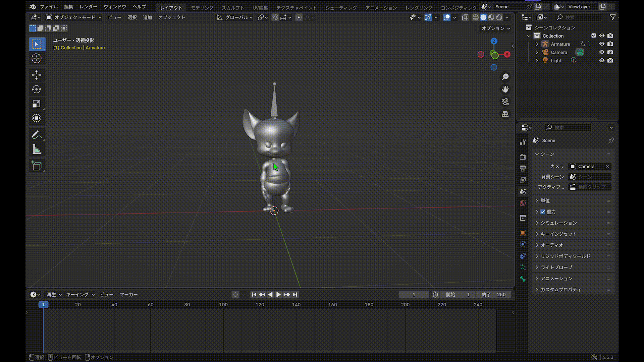Open the レンダー menu
The height and width of the screenshot is (362, 644).
[x=88, y=7]
